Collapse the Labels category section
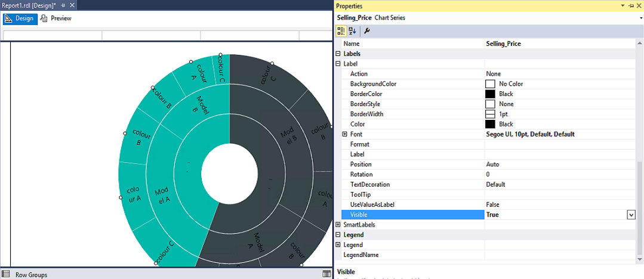Viewport: 644px width, 279px height. 338,54
